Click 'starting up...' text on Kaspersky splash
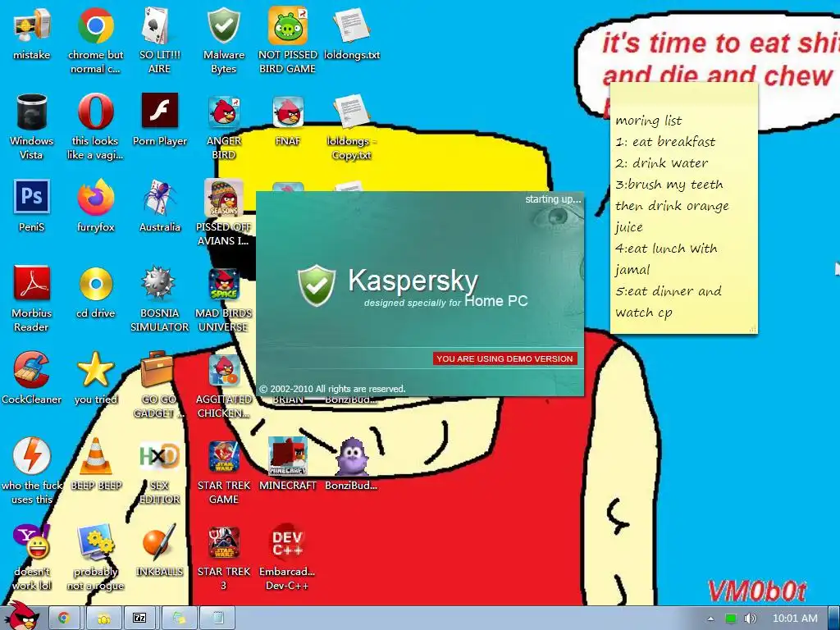Screen dimensions: 840x630 (x=553, y=199)
